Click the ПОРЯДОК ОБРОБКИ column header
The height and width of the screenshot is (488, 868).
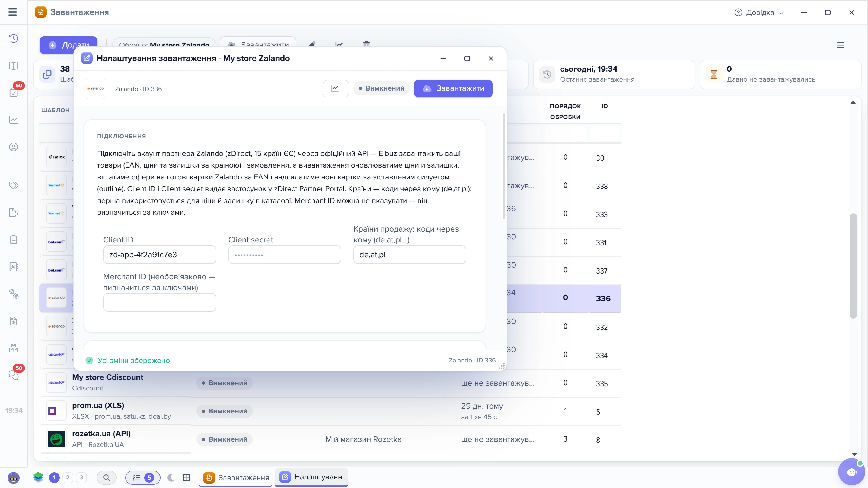pyautogui.click(x=565, y=111)
